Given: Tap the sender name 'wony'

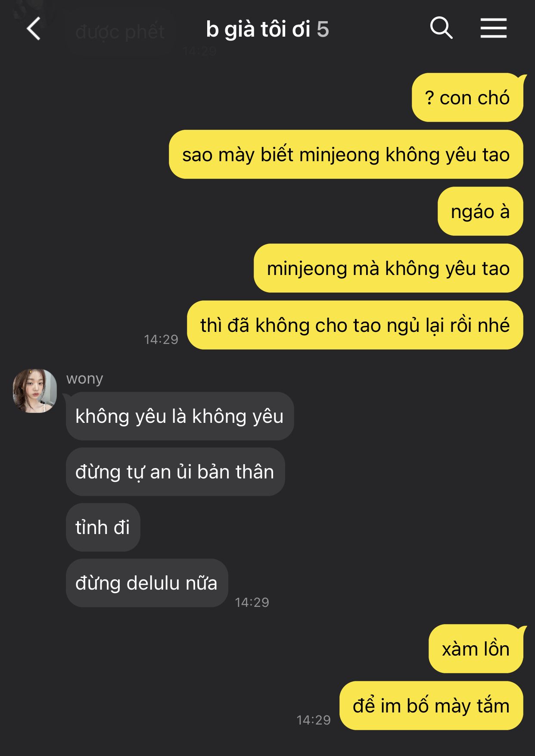Looking at the screenshot, I should [x=84, y=379].
